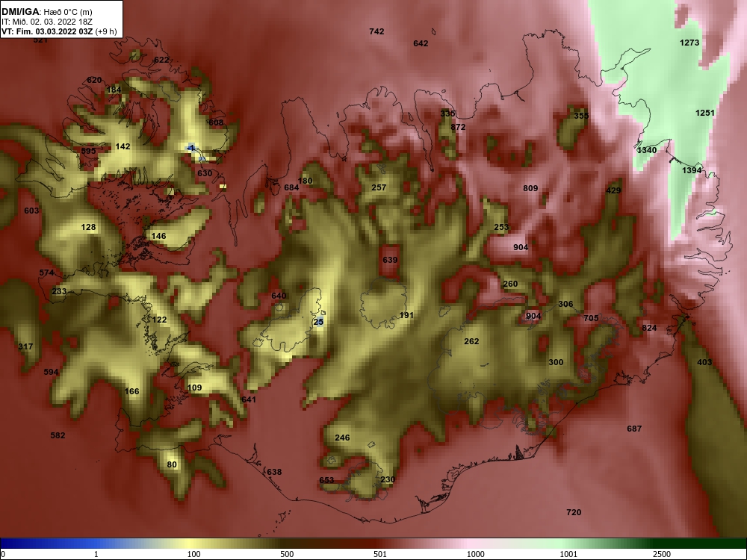Click the legend label 100
747x560 pixels.
193,554
